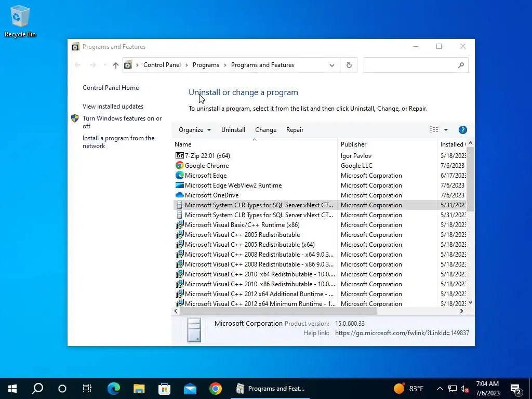Click the 83°F weather widget on the taskbar
532x399 pixels.
408,389
